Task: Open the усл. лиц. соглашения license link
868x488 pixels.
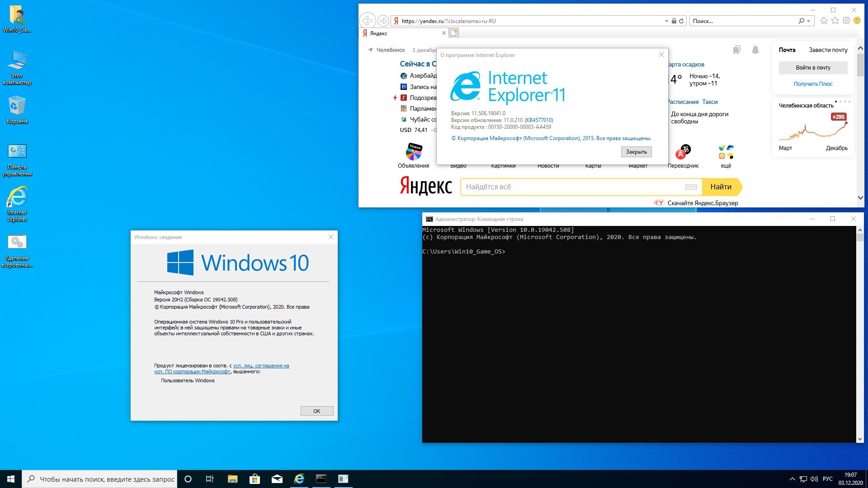Action: click(x=261, y=366)
